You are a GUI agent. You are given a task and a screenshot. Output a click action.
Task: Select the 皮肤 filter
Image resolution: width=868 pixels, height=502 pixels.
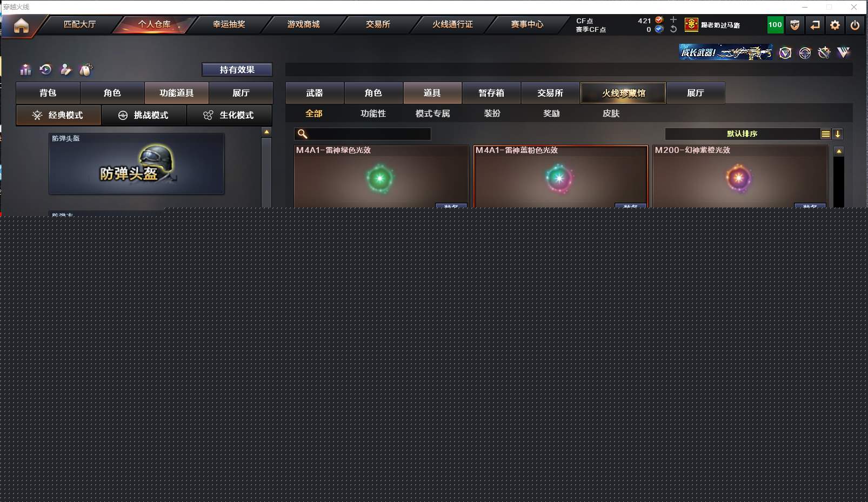click(611, 113)
